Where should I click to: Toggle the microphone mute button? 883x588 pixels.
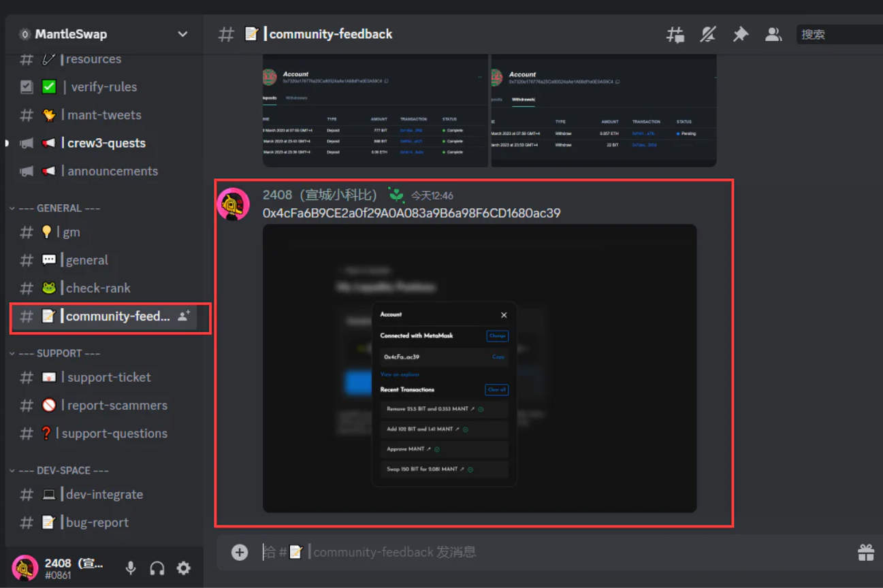coord(131,568)
